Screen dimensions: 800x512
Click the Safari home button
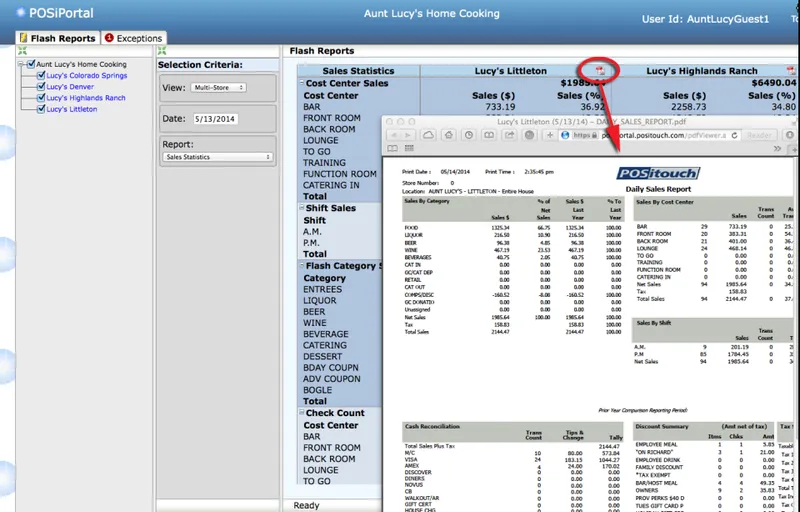click(x=448, y=135)
